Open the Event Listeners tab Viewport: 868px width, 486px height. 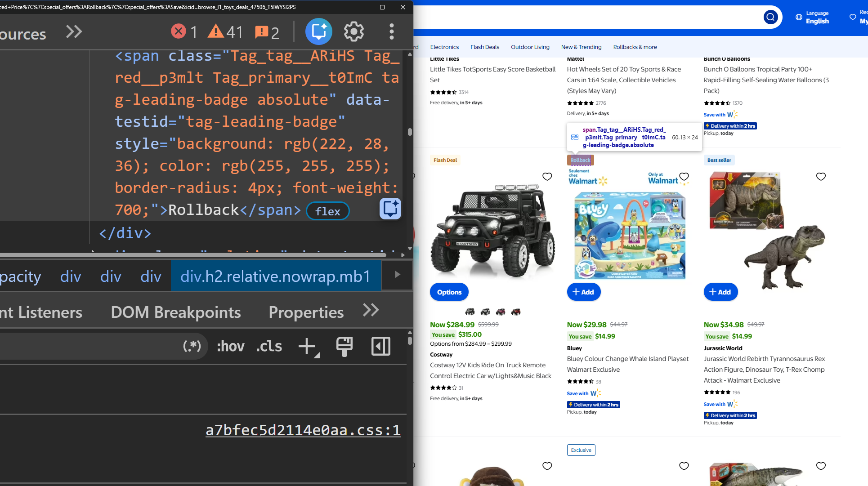[41, 312]
